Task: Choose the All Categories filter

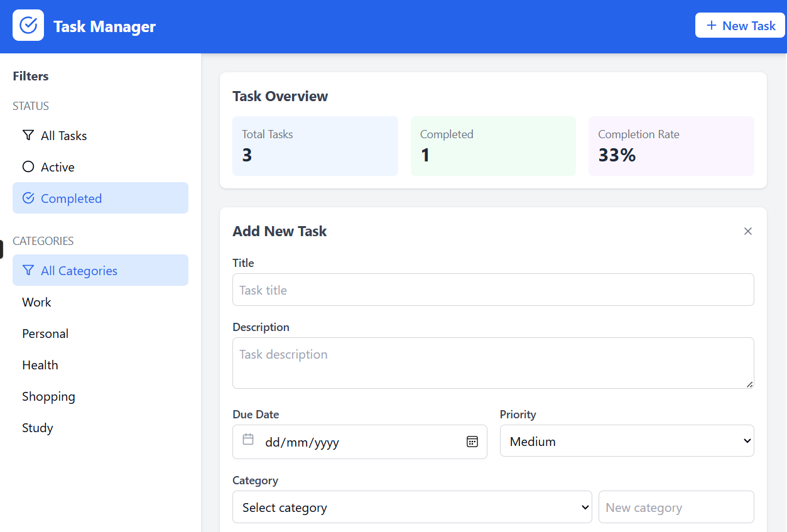Action: click(x=100, y=271)
